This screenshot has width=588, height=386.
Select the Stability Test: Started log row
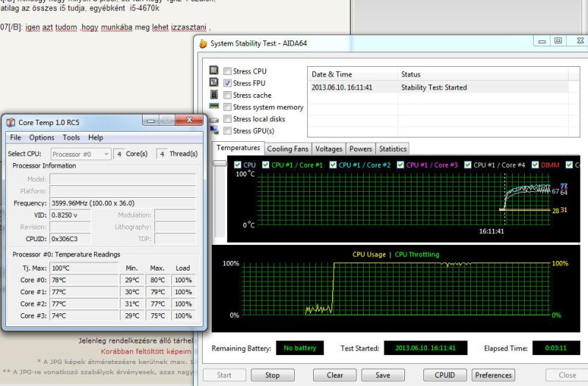click(x=439, y=87)
